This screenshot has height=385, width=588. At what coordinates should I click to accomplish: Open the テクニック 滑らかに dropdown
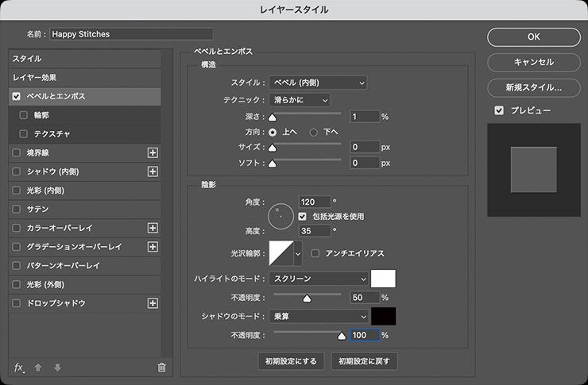pyautogui.click(x=300, y=99)
